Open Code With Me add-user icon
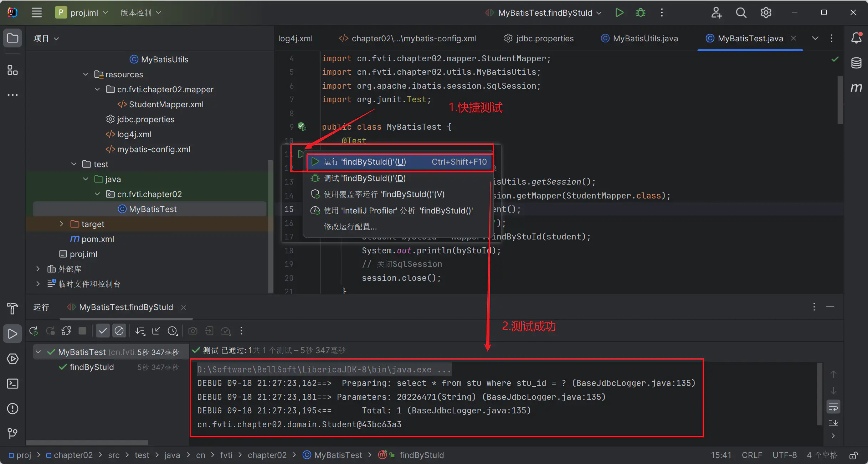This screenshot has height=464, width=868. point(717,12)
